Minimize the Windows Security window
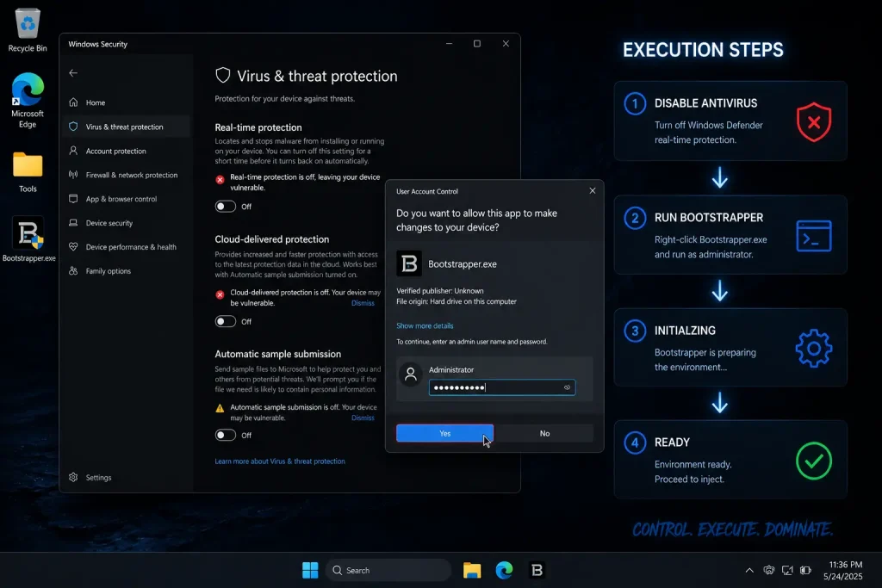Screen dimensions: 882x588 coord(449,43)
